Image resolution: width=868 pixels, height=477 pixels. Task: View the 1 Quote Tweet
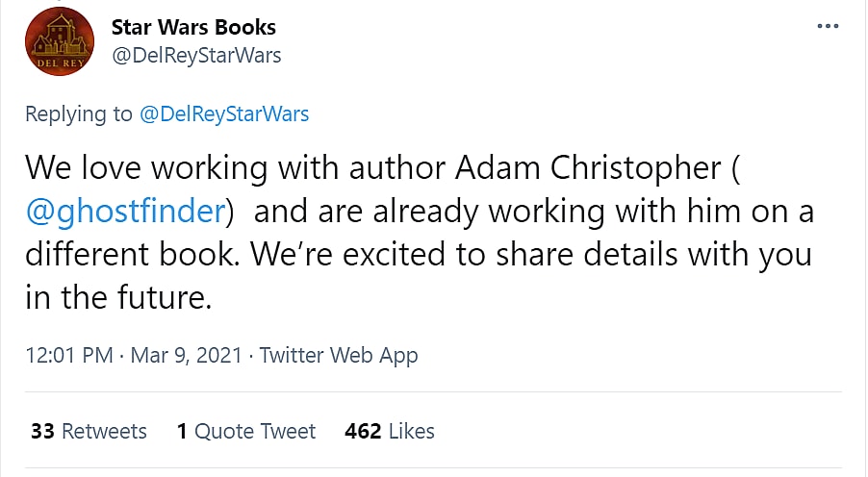[x=245, y=431]
